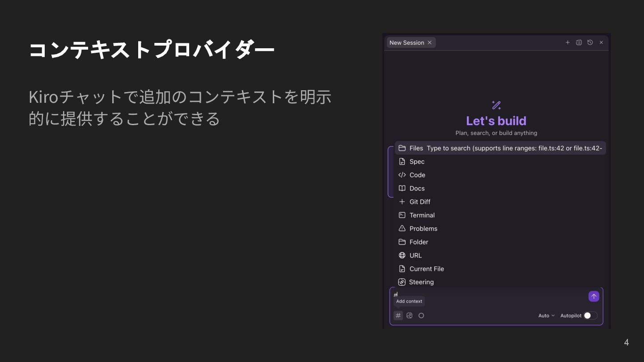This screenshot has height=362, width=644.
Task: Select Current File context provider
Action: (500, 269)
